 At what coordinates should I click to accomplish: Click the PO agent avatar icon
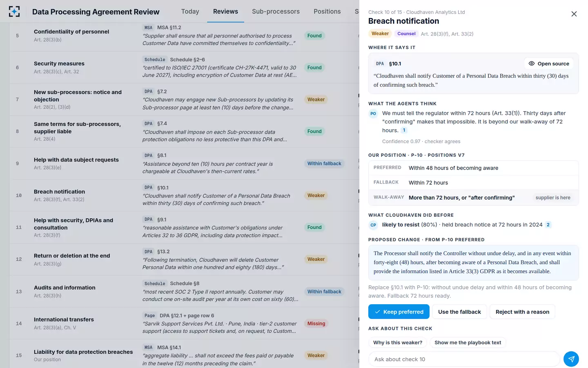pos(373,114)
